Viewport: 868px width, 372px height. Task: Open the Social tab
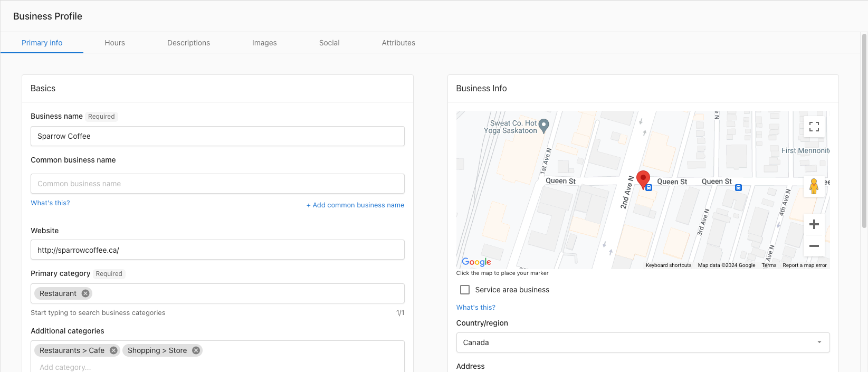pos(329,43)
